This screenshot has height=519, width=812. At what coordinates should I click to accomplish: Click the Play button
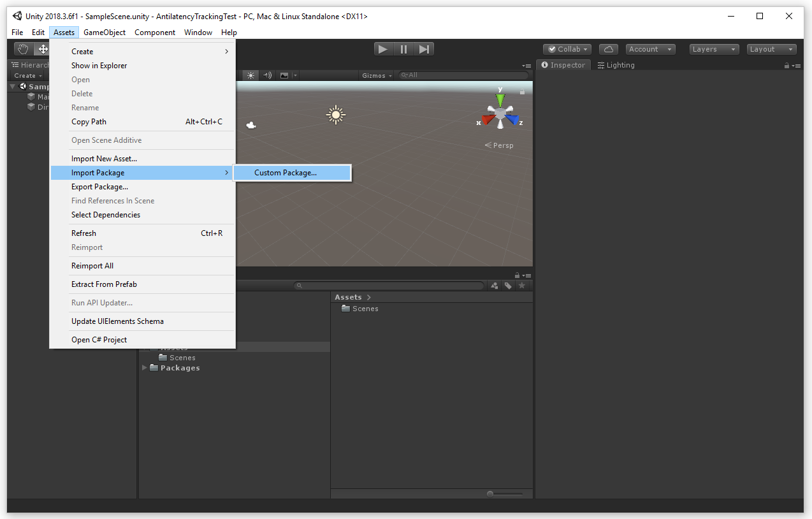point(382,49)
